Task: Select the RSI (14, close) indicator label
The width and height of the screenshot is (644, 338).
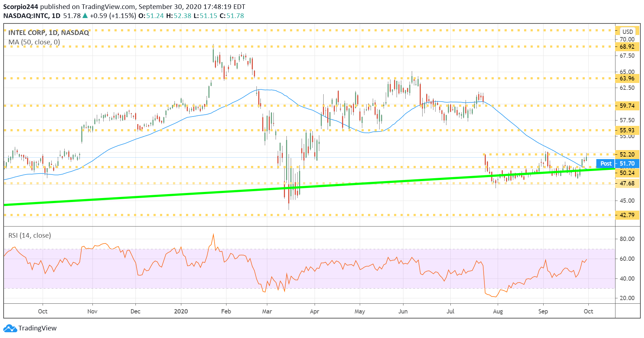Action: (x=30, y=236)
